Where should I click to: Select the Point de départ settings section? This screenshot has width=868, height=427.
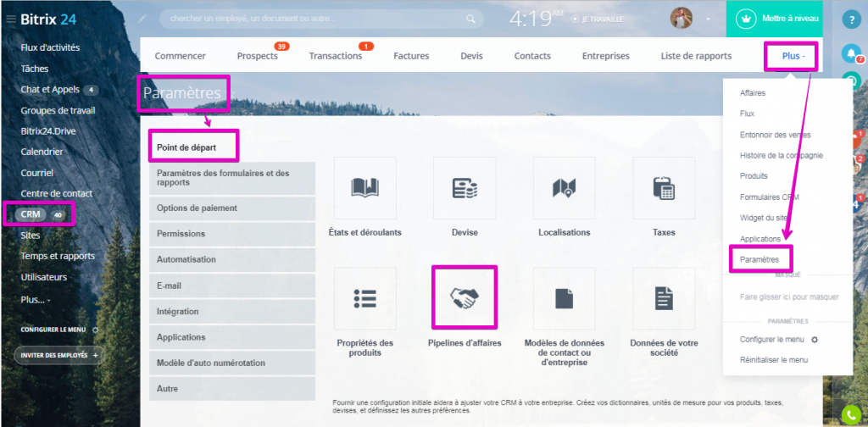[x=194, y=147]
